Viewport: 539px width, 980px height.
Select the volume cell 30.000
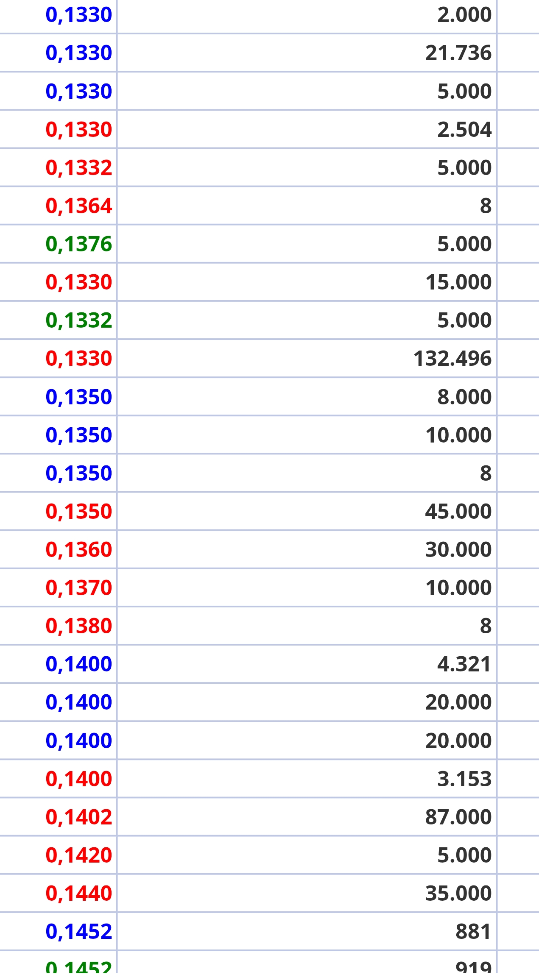tap(458, 550)
